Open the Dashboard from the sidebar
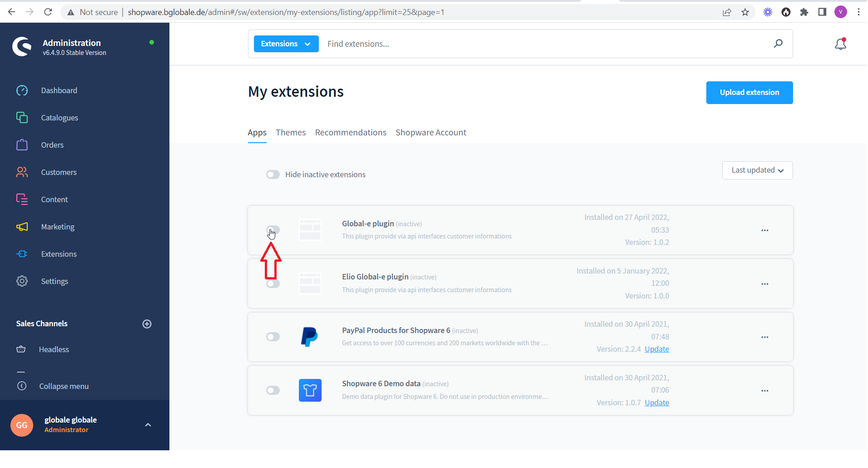The width and height of the screenshot is (868, 468). (x=59, y=90)
